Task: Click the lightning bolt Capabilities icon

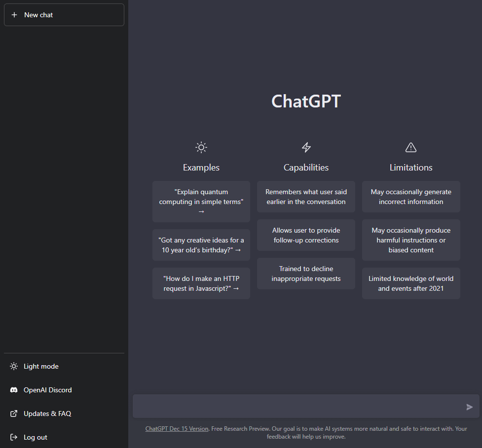Action: coord(306,147)
